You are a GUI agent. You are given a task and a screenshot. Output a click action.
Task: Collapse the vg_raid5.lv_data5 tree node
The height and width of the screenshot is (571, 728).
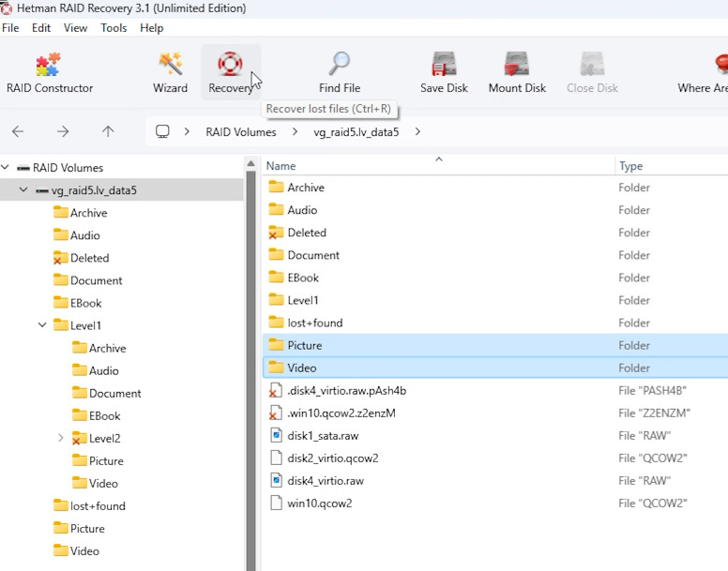coord(23,189)
